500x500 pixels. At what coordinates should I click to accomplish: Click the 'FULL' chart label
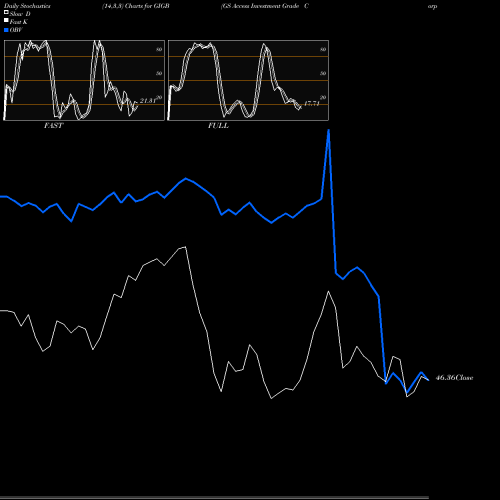click(x=218, y=126)
